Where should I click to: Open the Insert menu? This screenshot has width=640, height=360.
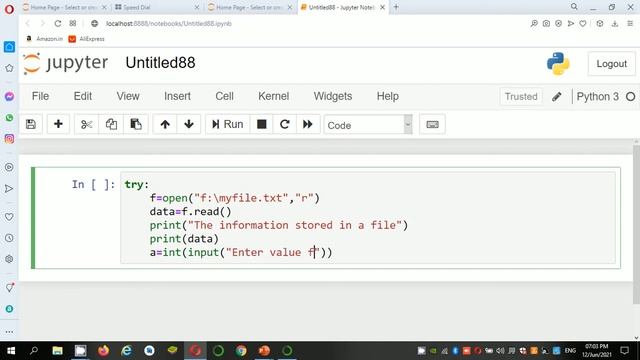tap(177, 96)
